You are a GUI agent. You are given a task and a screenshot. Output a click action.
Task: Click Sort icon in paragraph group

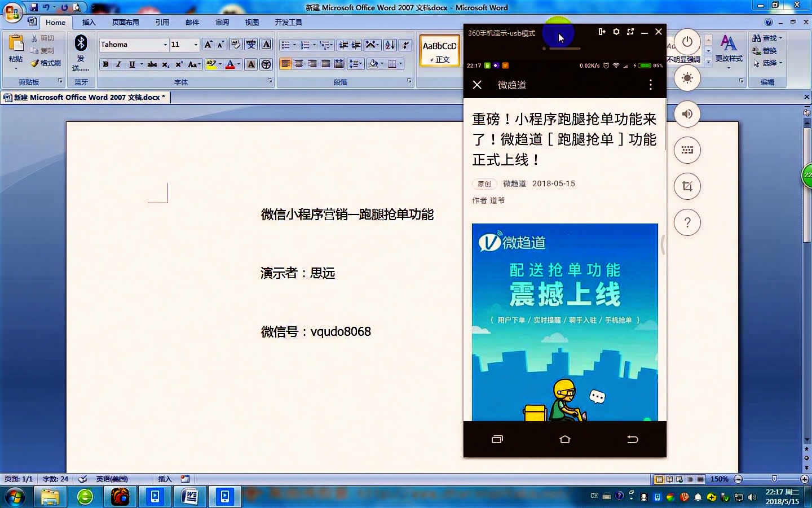pos(390,45)
